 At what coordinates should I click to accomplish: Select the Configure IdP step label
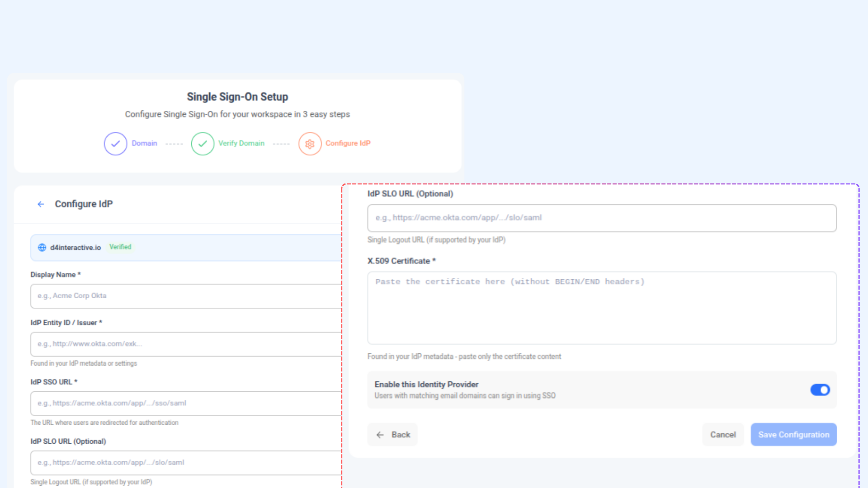click(348, 143)
